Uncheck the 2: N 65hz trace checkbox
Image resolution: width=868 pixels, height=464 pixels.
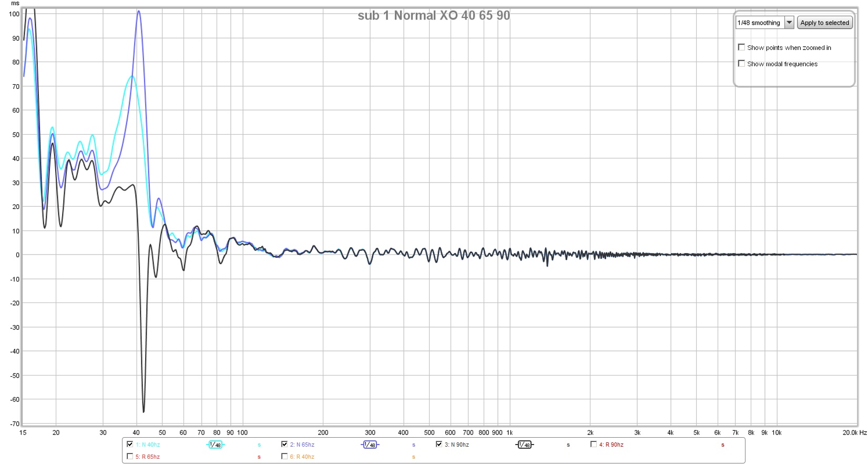pyautogui.click(x=284, y=445)
